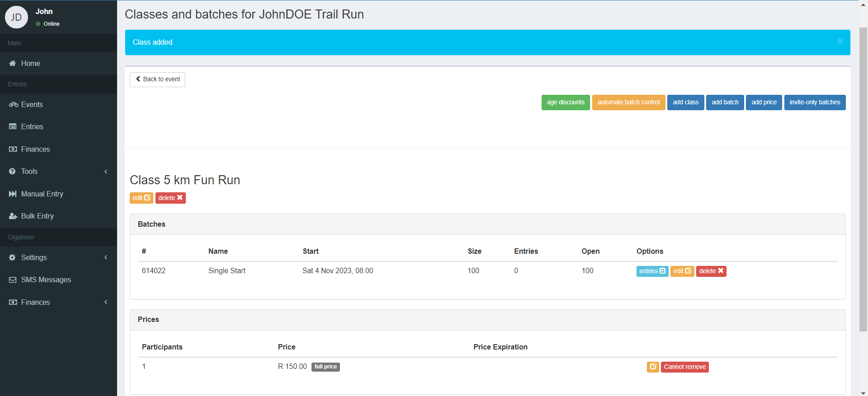The width and height of the screenshot is (868, 396).
Task: Open automate batch control
Action: tap(628, 102)
